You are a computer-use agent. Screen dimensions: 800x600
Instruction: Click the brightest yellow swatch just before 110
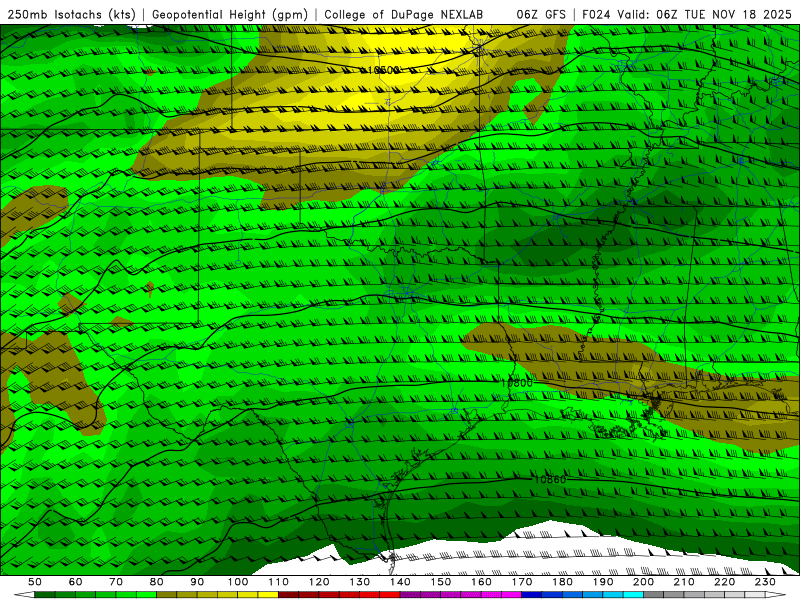(268, 594)
